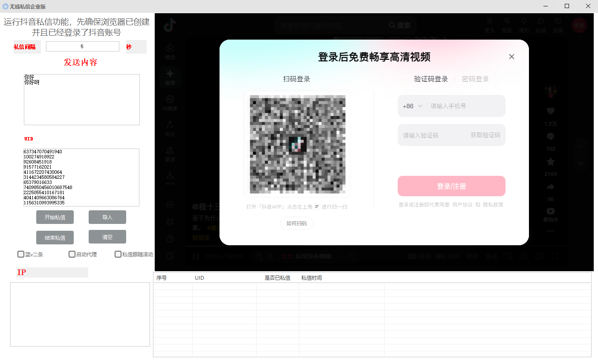Check the 启动代理 option

pyautogui.click(x=71, y=254)
